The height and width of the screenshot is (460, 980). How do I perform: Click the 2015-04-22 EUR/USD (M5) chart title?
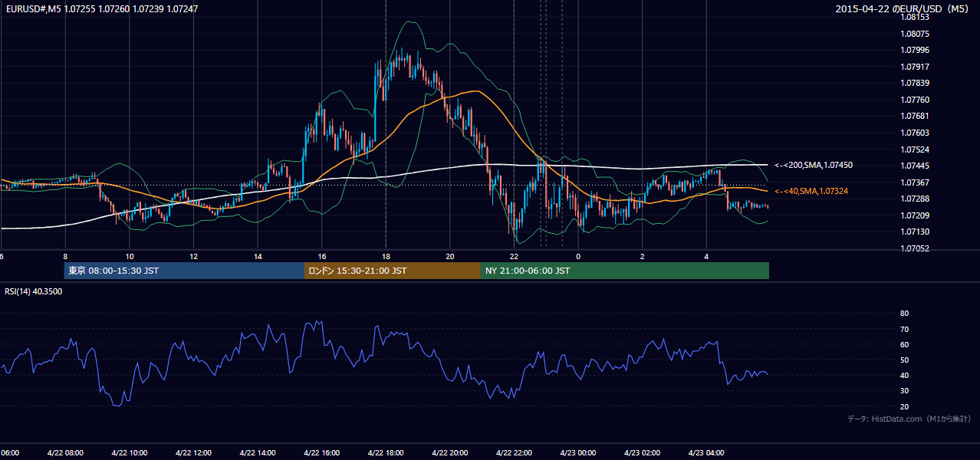pos(903,9)
